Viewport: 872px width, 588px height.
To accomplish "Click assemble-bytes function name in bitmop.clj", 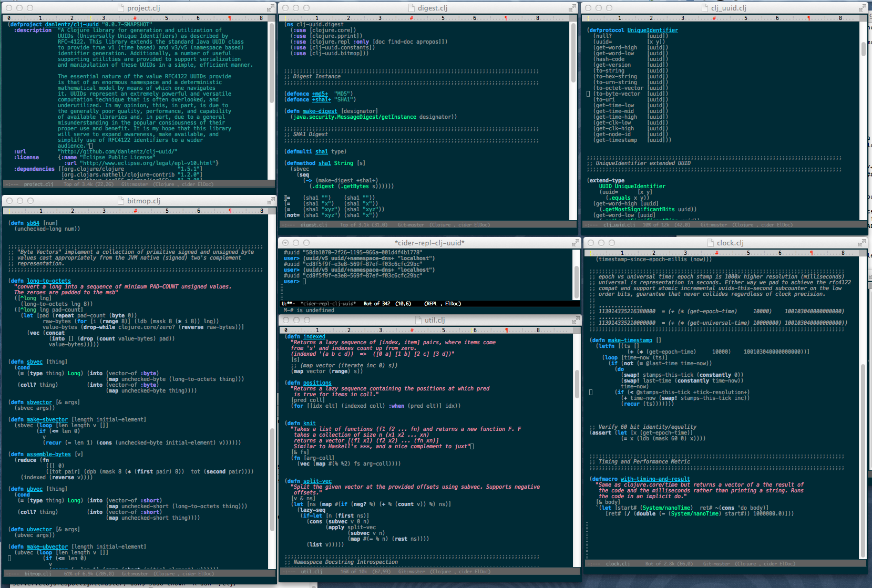I will (48, 455).
